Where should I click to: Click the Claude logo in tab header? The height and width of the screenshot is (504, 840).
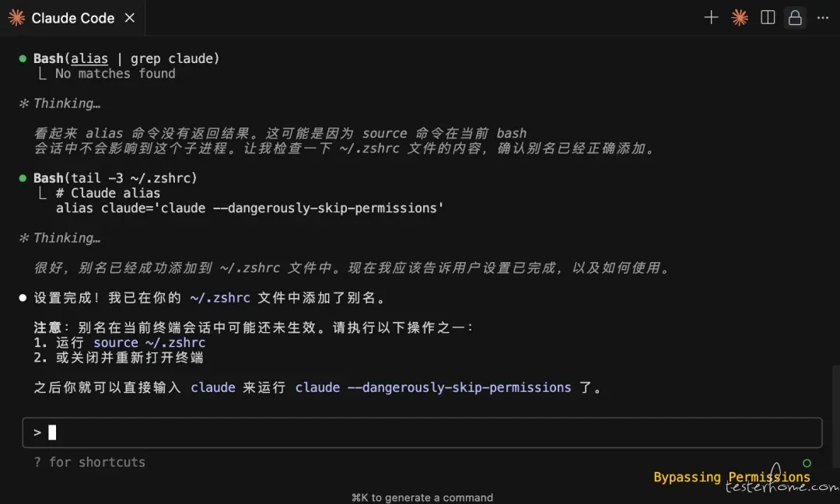tap(16, 18)
